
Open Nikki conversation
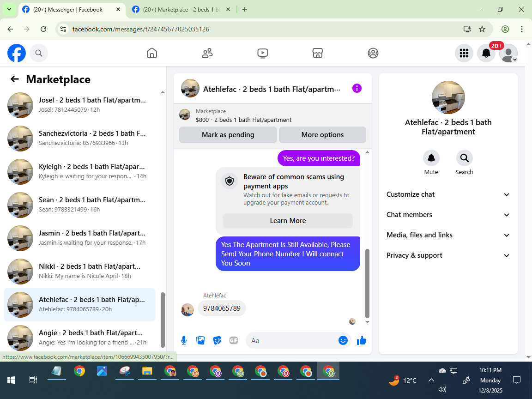[80, 271]
